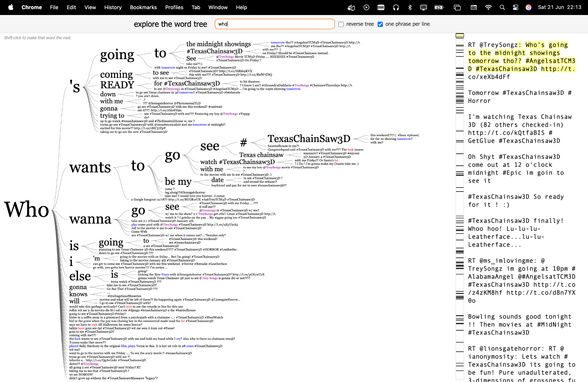Click the date and time display
Screen dimensions: 588x382
click(560, 7)
